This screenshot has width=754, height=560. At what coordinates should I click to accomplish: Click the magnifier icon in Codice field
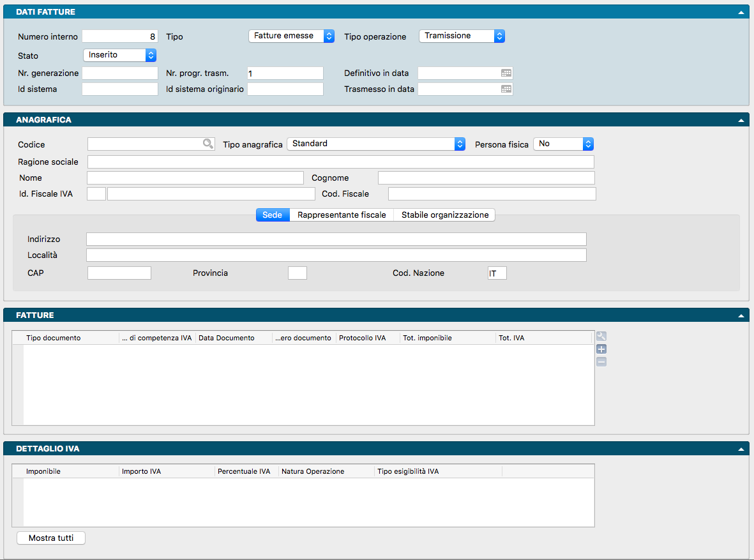click(208, 144)
